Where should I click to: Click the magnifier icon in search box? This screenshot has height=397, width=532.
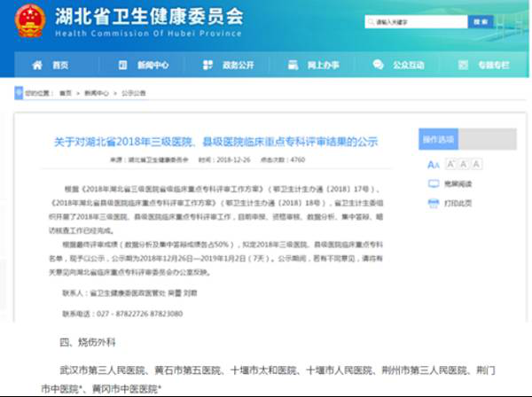(372, 22)
